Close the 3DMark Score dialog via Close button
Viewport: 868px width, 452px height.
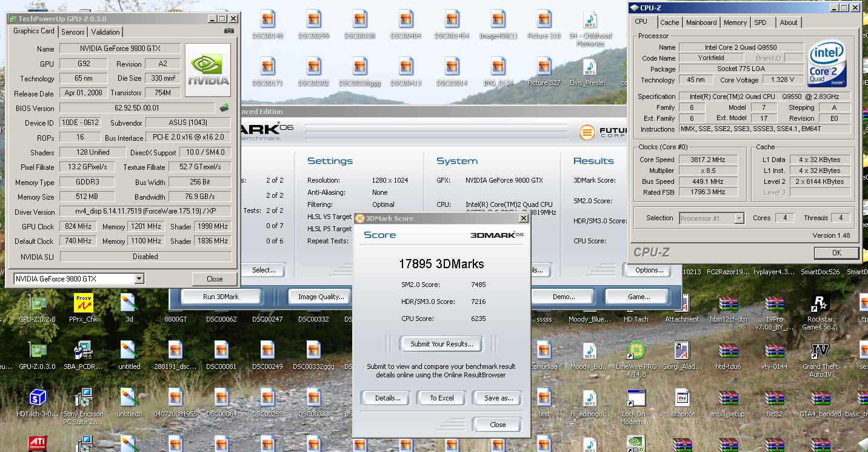[498, 425]
